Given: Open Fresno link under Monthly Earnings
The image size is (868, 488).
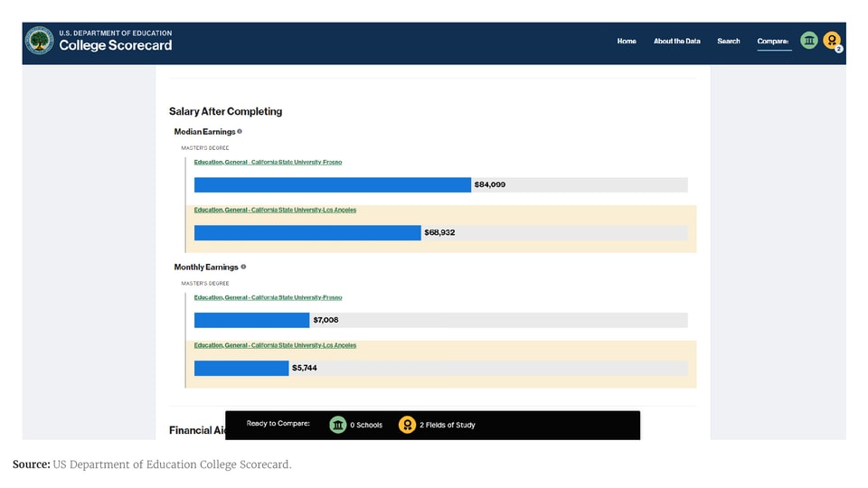Looking at the screenshot, I should (x=268, y=297).
